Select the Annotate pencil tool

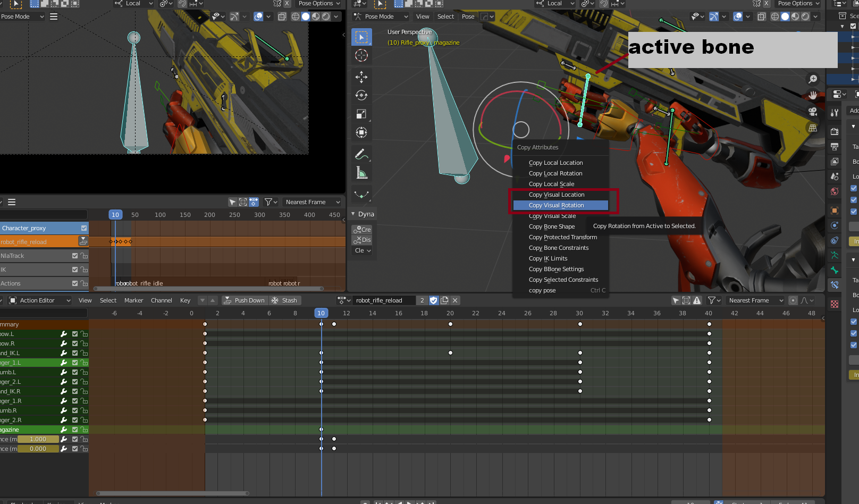[x=361, y=154]
